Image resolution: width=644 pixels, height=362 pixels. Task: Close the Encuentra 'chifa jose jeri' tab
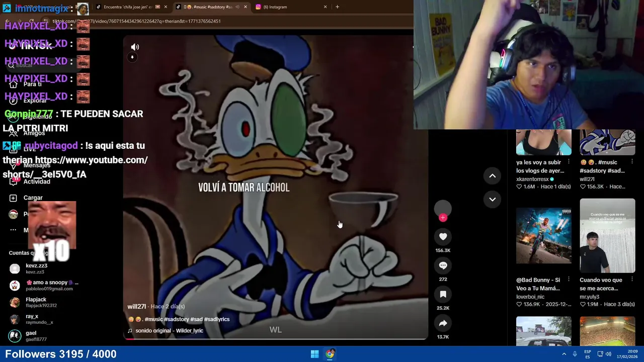click(165, 7)
